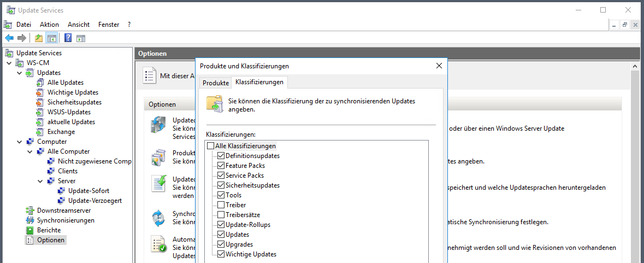The image size is (644, 263).
Task: Open the Fenster menu
Action: (x=109, y=25)
